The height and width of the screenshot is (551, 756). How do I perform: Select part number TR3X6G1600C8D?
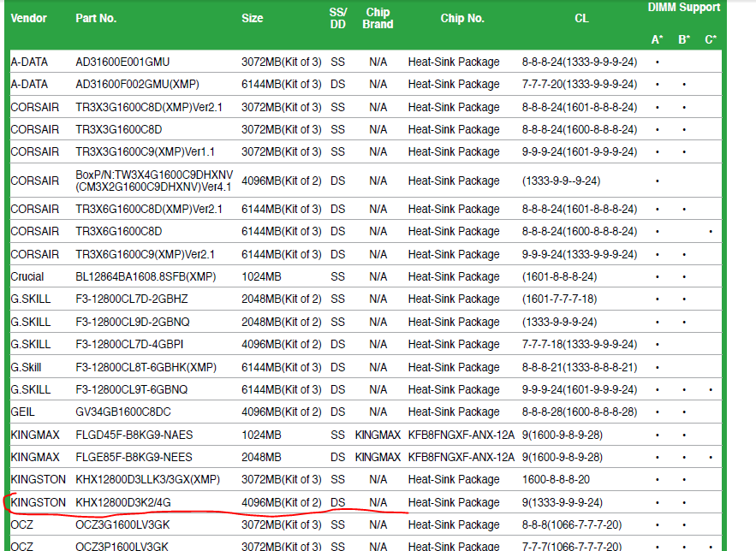[119, 231]
